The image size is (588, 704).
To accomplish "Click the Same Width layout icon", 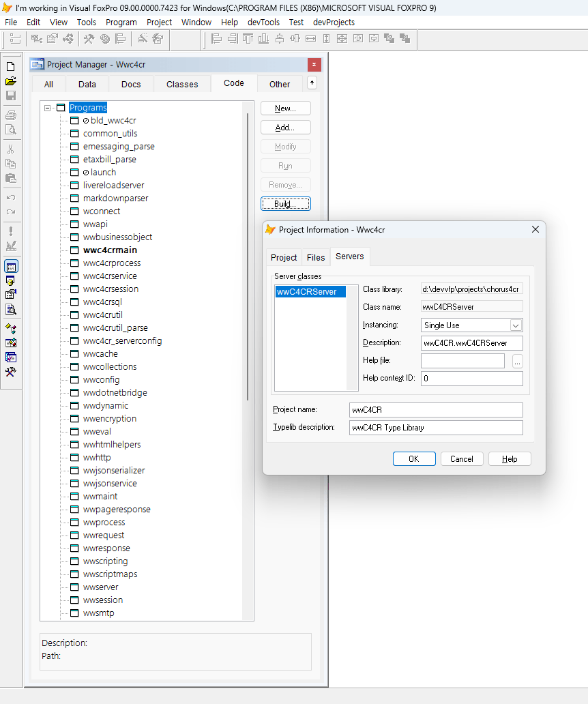I will coord(310,39).
